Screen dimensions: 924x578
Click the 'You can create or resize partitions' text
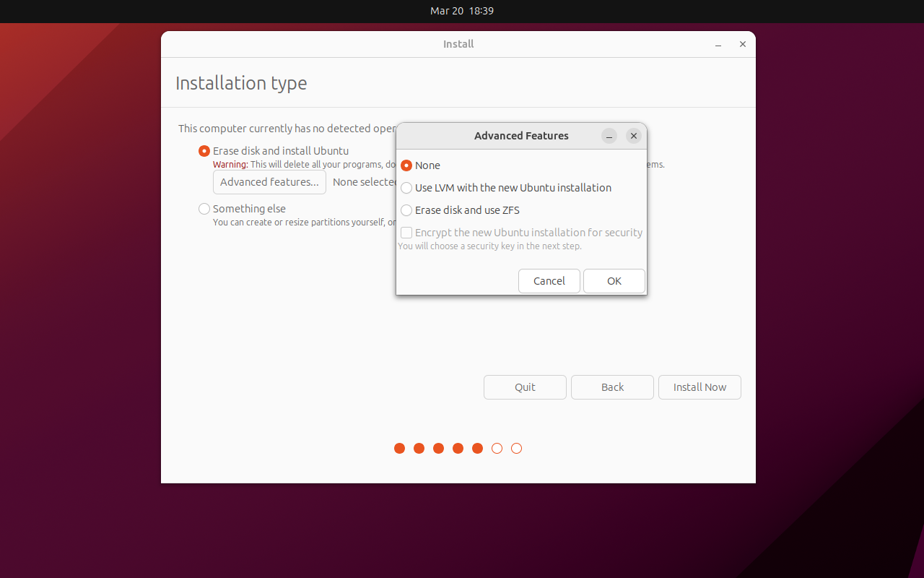304,223
